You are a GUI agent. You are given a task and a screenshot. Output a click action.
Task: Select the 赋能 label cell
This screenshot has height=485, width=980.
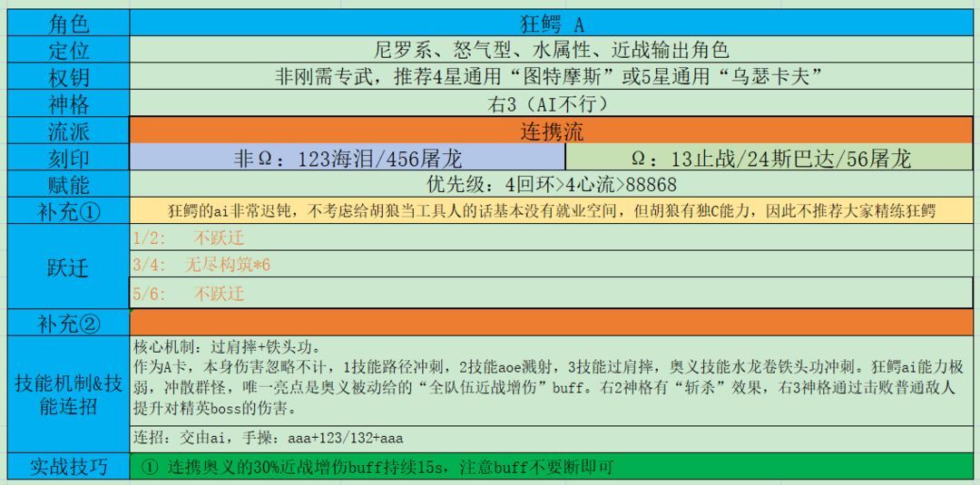(x=68, y=184)
